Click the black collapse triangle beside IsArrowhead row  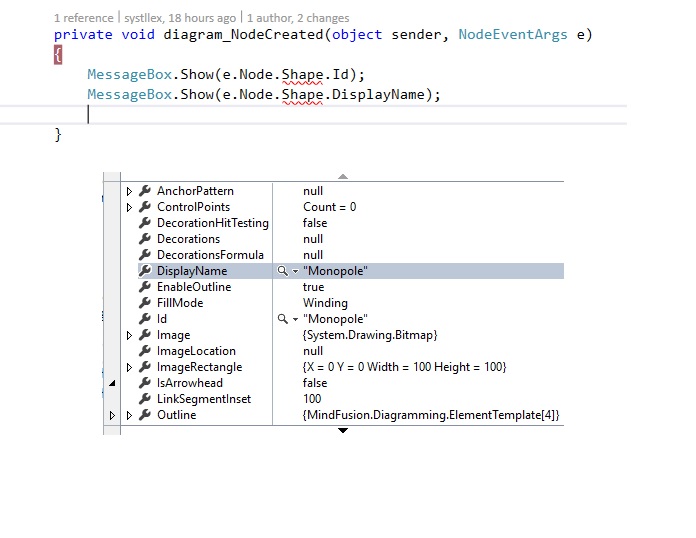coord(112,383)
